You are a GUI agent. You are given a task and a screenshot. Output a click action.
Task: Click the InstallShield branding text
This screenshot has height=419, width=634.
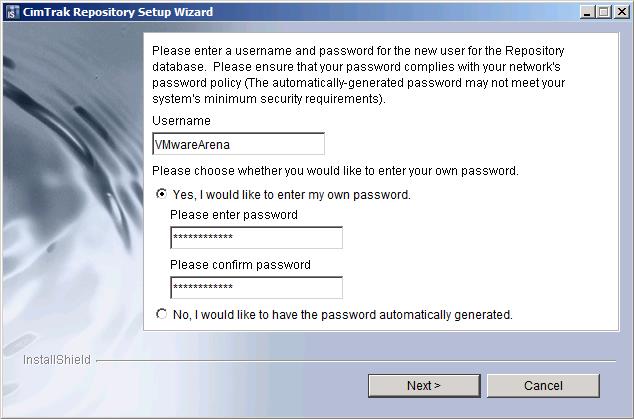(56, 360)
